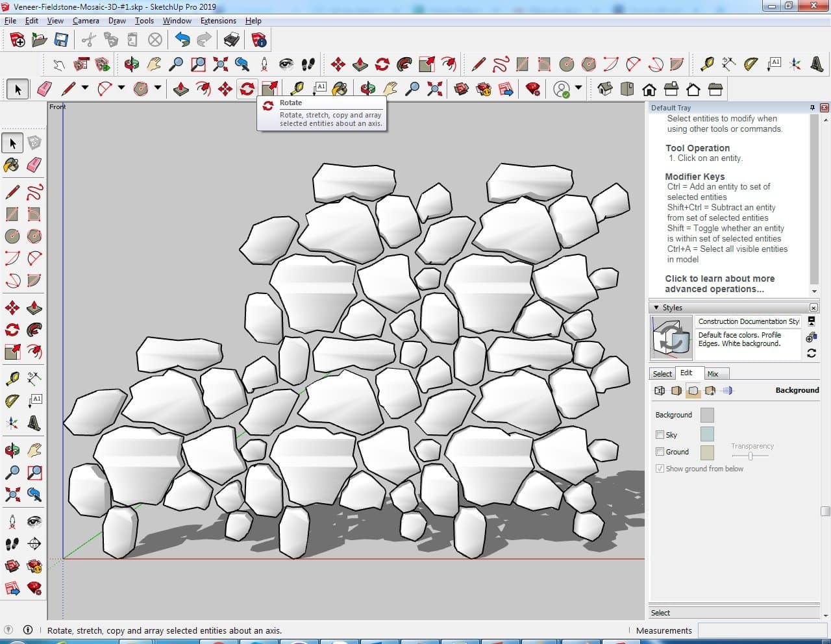Open the Extensions menu

pyautogui.click(x=218, y=21)
